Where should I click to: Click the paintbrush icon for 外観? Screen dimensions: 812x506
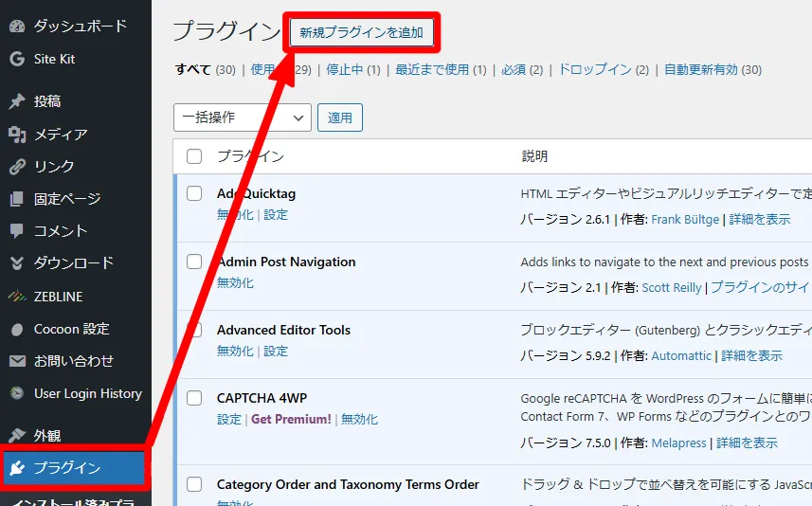[x=16, y=436]
